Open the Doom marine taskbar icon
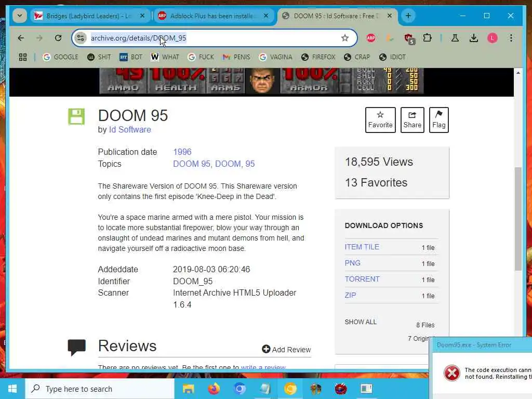This screenshot has width=532, height=399. 315,389
